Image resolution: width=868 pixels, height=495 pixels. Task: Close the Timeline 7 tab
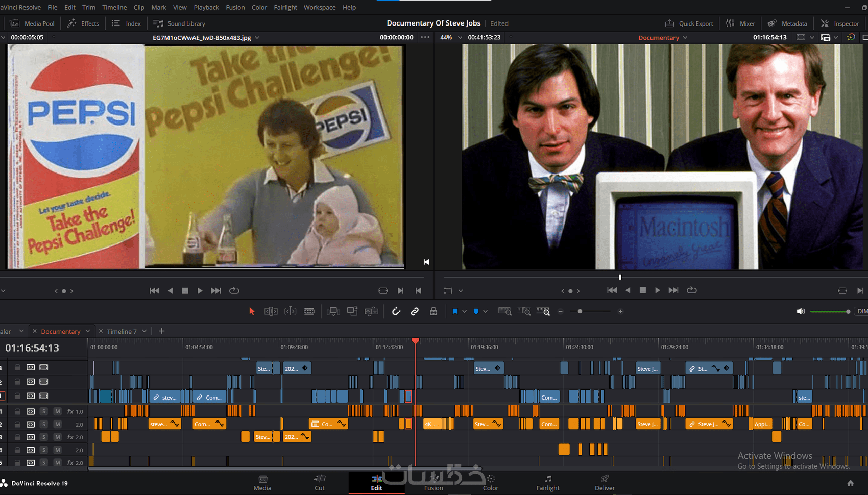[x=101, y=331]
